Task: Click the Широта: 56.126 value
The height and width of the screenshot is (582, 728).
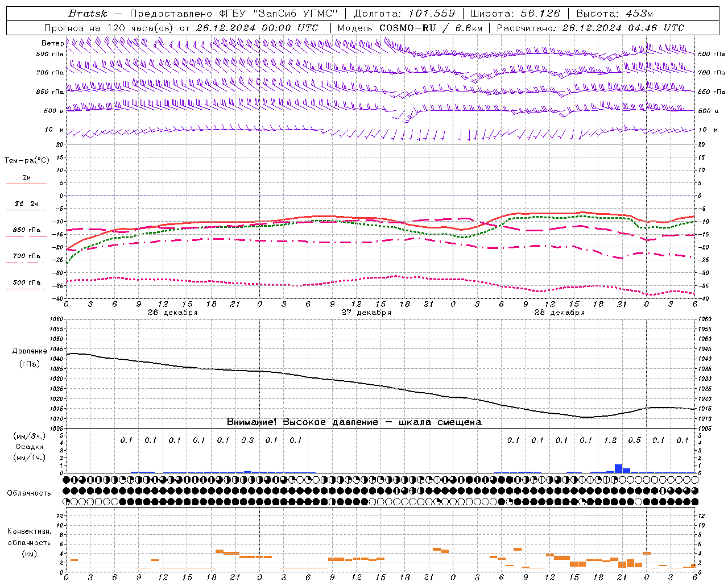Action: click(515, 14)
